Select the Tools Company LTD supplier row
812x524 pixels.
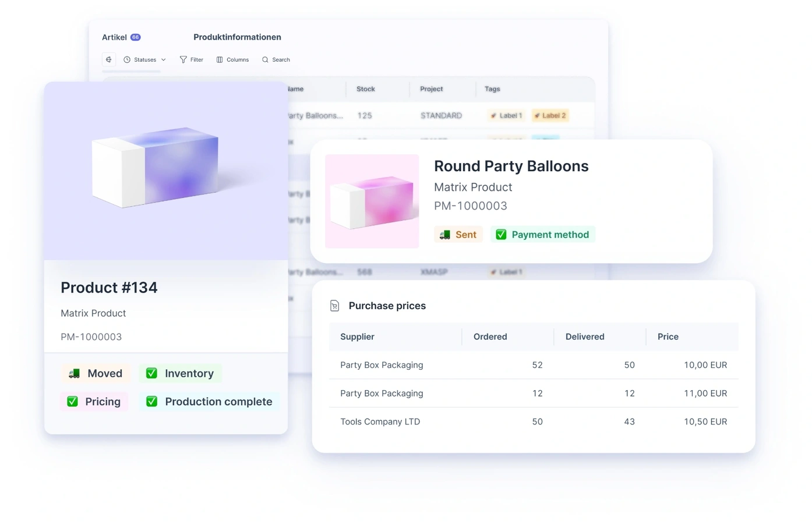[x=380, y=422]
